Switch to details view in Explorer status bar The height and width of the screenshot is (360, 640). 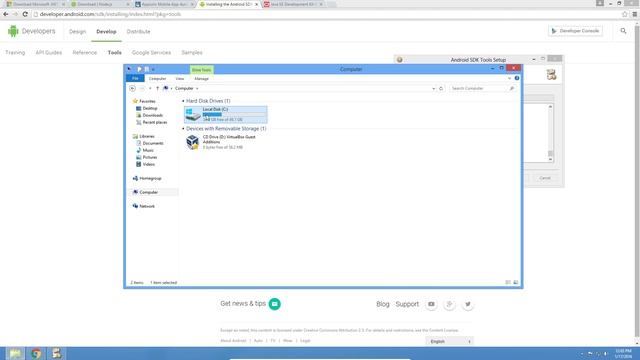point(508,282)
